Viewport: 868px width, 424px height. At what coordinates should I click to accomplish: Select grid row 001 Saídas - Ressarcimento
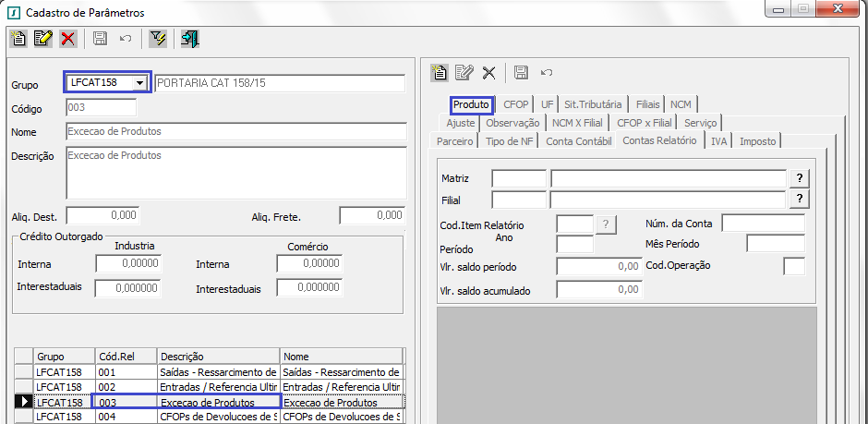pyautogui.click(x=217, y=371)
